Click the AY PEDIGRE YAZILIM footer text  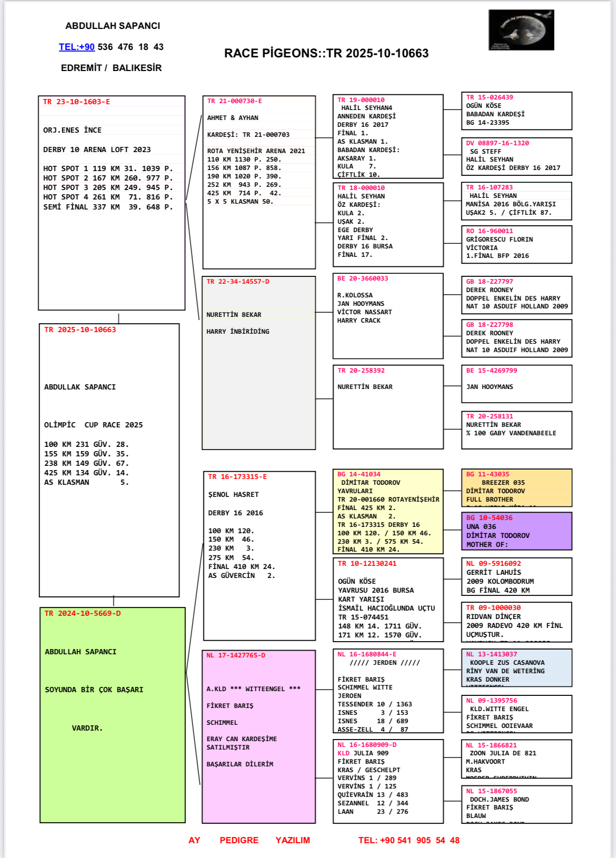point(249,840)
